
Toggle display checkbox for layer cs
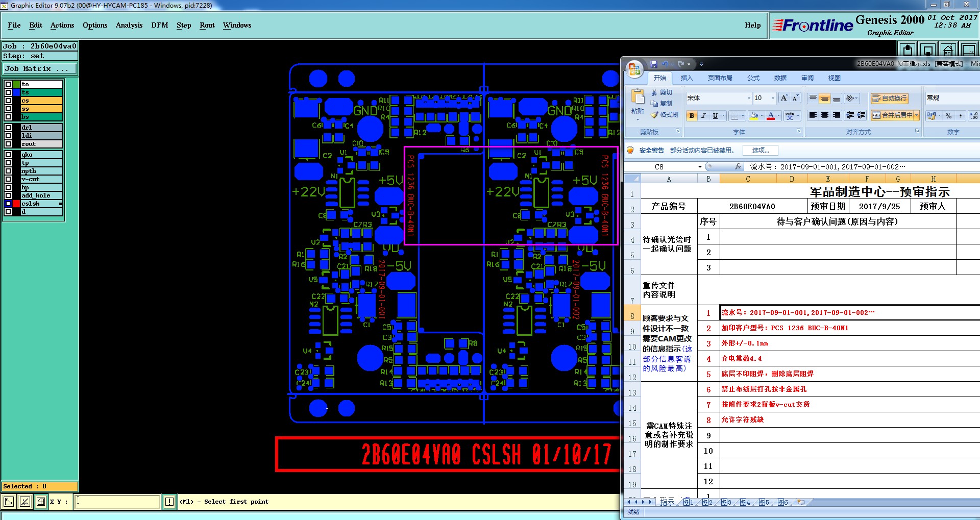tap(8, 101)
